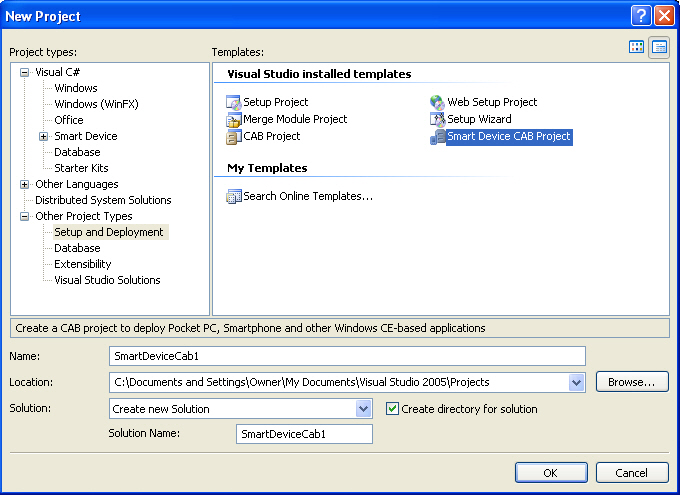Choose the Setup Wizard template name

click(479, 119)
